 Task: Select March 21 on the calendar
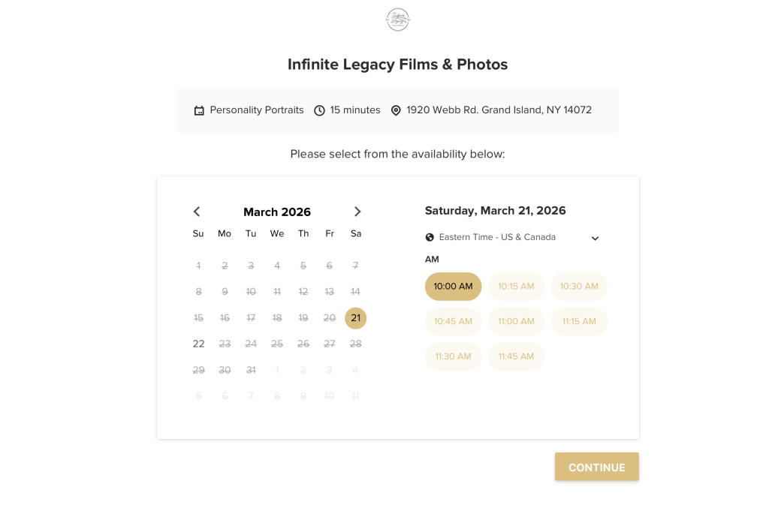click(x=355, y=318)
